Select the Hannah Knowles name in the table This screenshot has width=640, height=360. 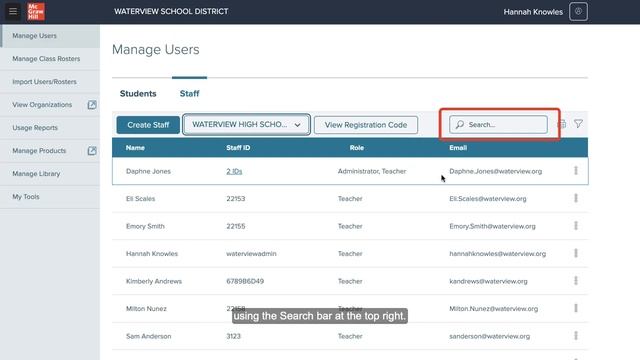coord(152,253)
